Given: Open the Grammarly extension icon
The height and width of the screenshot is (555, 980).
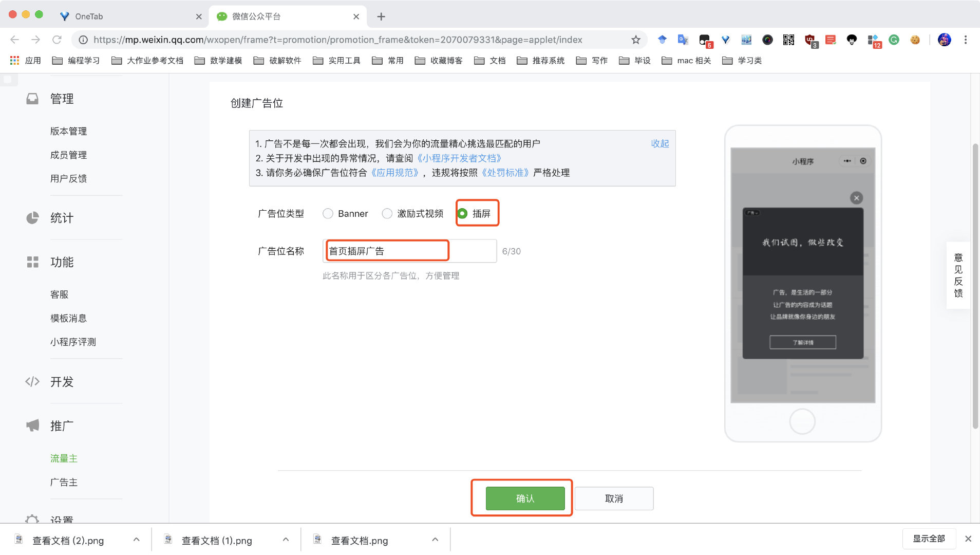Looking at the screenshot, I should [x=894, y=40].
